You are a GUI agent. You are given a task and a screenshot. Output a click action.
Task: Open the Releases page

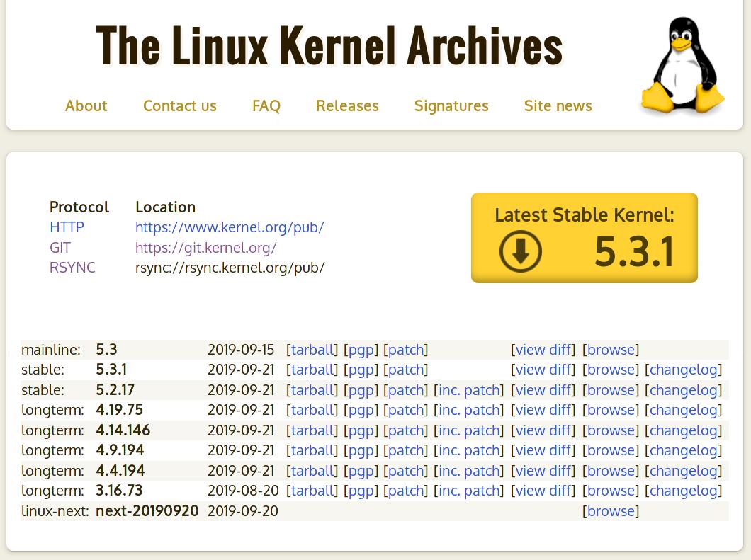tap(347, 105)
